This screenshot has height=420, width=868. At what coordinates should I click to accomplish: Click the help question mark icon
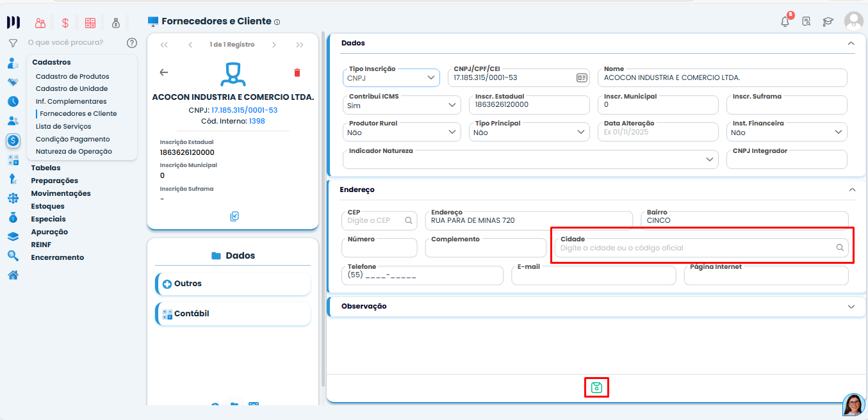132,43
